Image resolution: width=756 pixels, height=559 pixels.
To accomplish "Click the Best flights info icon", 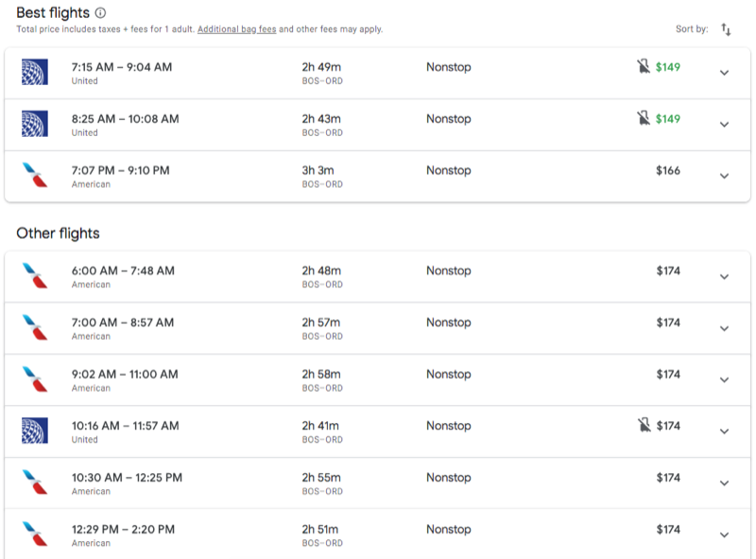I will point(100,12).
